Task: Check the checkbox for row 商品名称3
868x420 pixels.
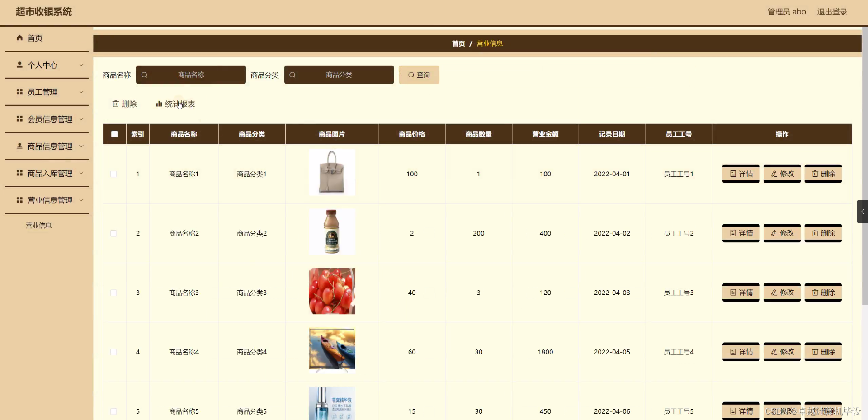Action: click(113, 293)
